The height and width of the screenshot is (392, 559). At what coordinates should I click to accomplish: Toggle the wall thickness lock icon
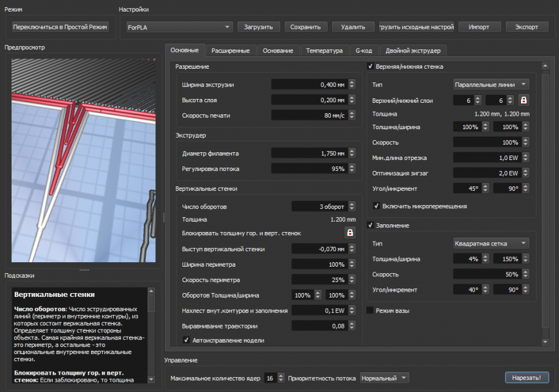point(350,233)
